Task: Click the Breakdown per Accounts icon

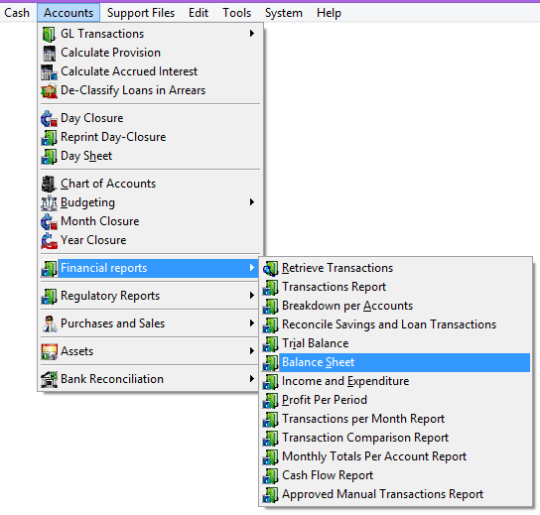Action: point(270,306)
